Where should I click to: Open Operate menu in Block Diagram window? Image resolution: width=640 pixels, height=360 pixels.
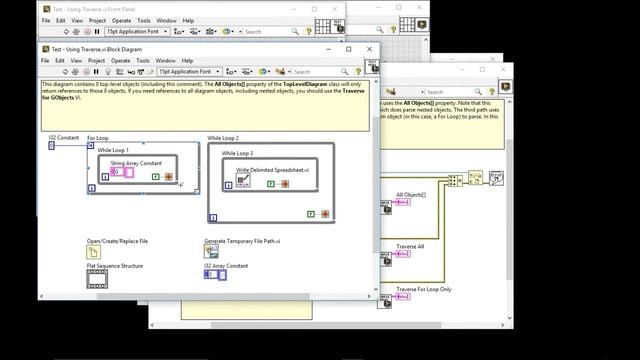click(121, 60)
